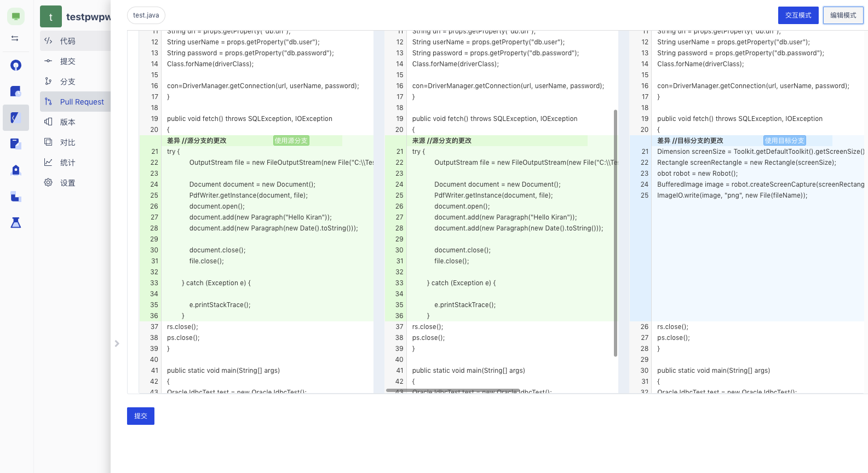This screenshot has width=868, height=473.
Task: Open the 统计 statistics chart item
Action: pyautogui.click(x=67, y=163)
